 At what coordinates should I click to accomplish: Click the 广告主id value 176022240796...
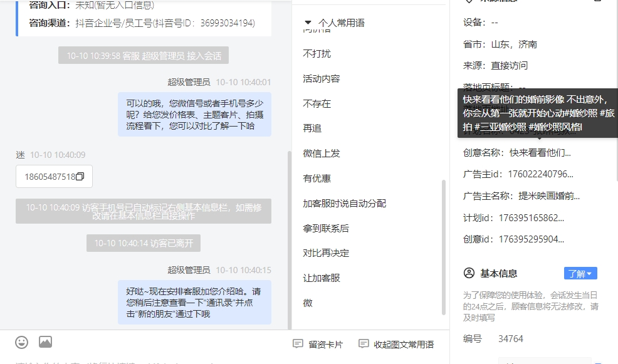click(x=540, y=174)
